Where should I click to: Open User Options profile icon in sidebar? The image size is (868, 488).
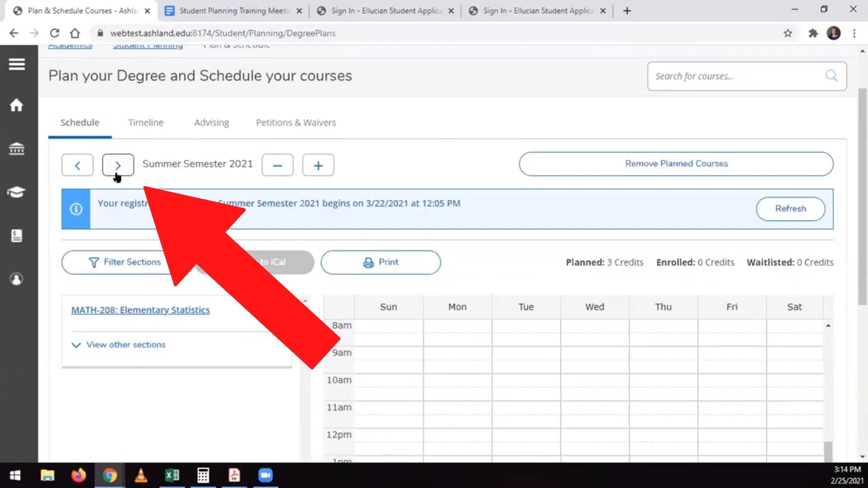click(17, 279)
